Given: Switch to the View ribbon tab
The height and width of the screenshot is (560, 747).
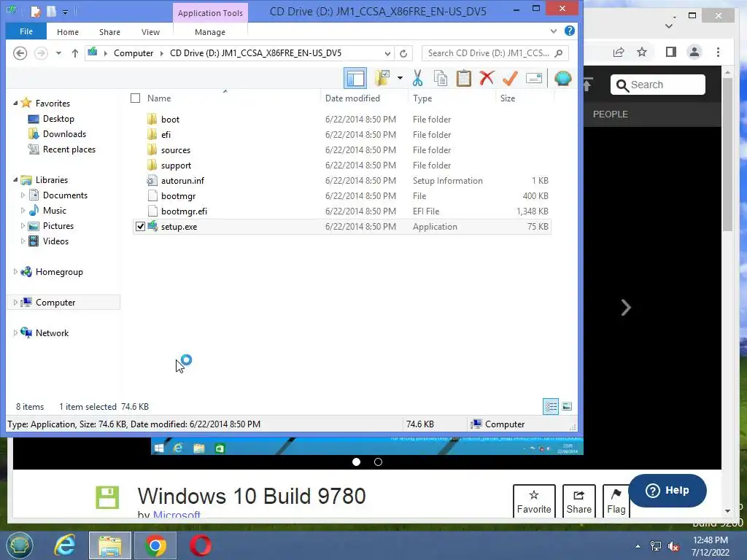Looking at the screenshot, I should [150, 32].
